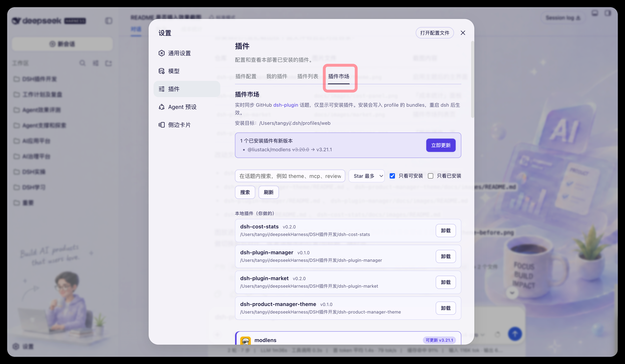Image resolution: width=625 pixels, height=364 pixels.
Task: Click the v0.2.0 version next to dsh-cost-stats
Action: (289, 227)
